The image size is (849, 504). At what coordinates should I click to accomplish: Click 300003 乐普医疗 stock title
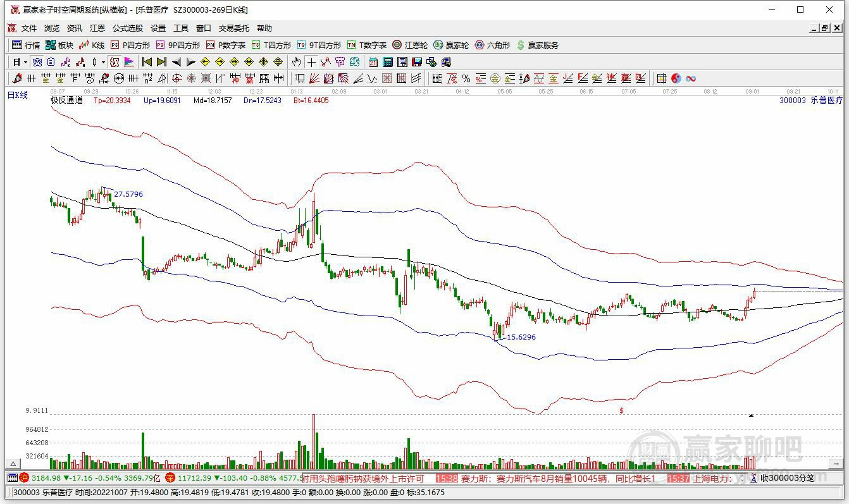pos(811,100)
